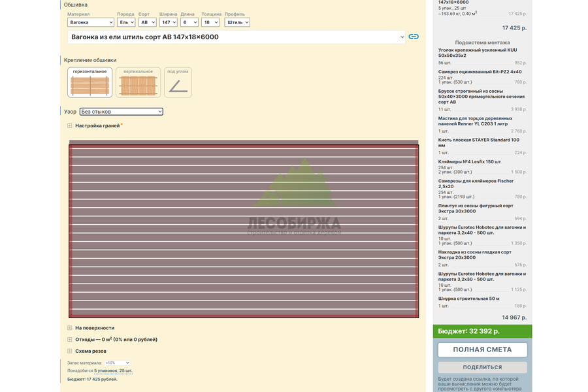Click 'Саморез оцинкованный Bit-PZ2 4x40' item
588x392 pixels.
click(480, 72)
